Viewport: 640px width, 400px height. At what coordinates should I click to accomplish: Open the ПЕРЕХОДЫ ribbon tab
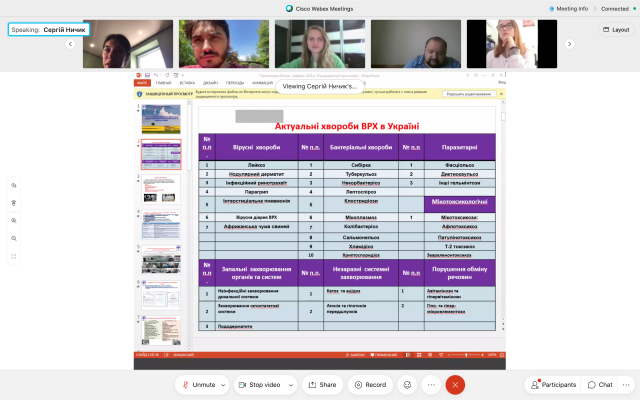click(x=235, y=83)
